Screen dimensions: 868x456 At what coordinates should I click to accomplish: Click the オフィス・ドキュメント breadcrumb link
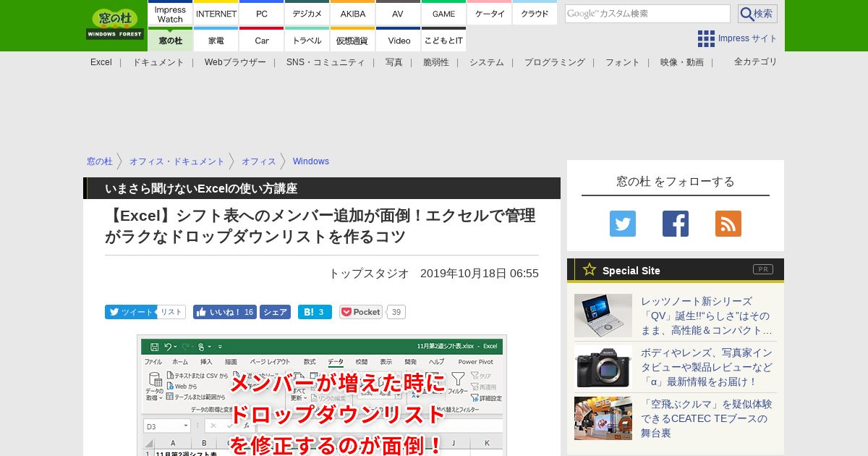coord(177,161)
